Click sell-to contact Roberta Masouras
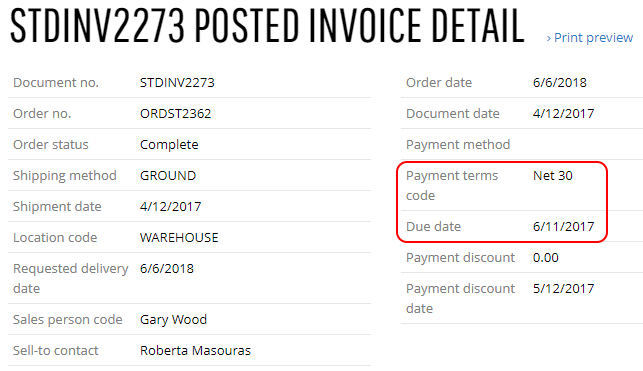 click(195, 351)
